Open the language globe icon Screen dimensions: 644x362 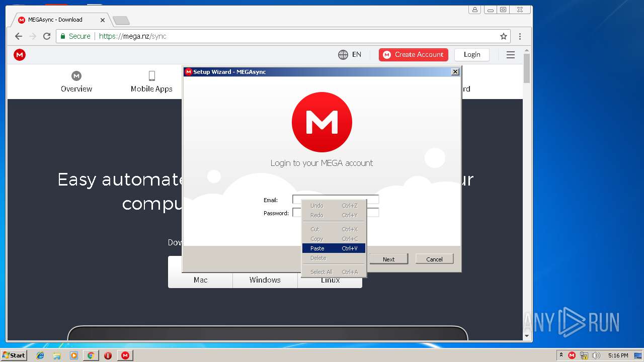343,55
